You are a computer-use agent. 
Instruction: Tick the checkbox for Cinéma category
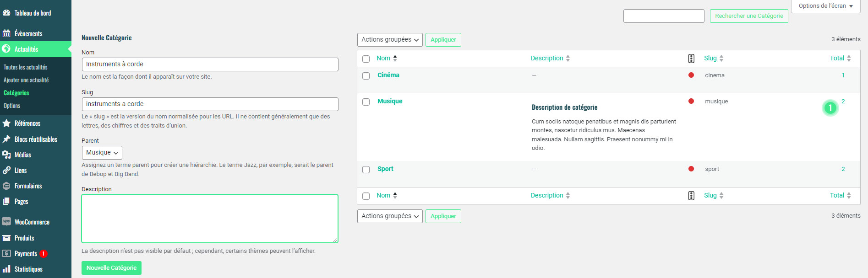366,76
